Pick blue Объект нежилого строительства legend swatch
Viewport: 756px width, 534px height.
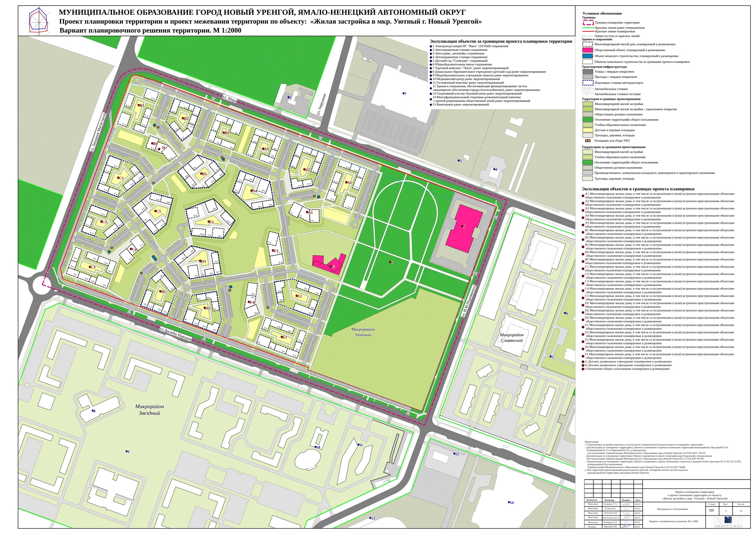587,56
